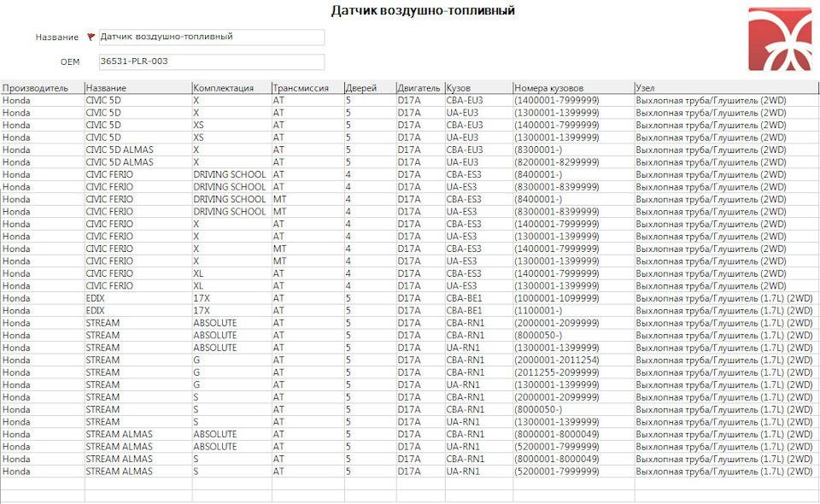Sort the table by Двигатель header

[x=420, y=88]
